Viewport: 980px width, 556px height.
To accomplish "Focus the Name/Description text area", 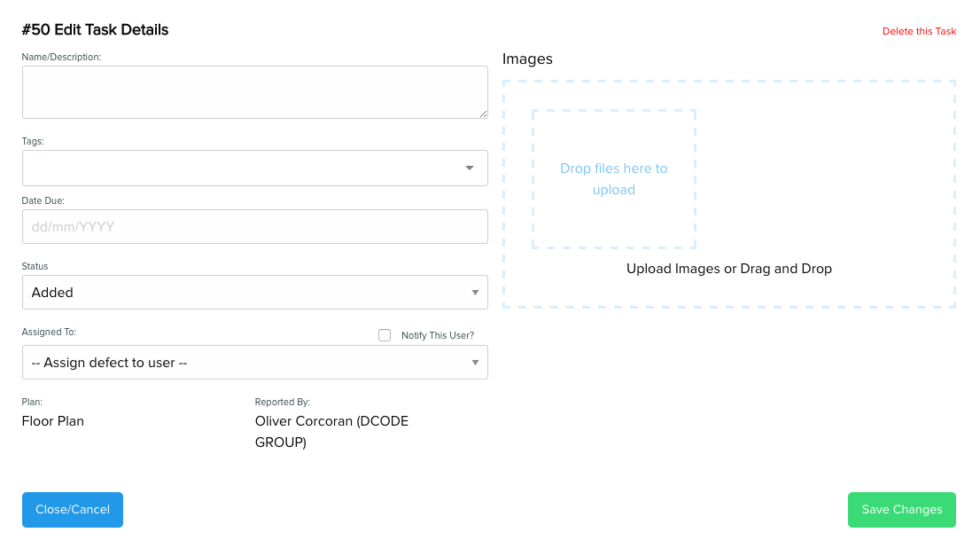I will [x=255, y=92].
